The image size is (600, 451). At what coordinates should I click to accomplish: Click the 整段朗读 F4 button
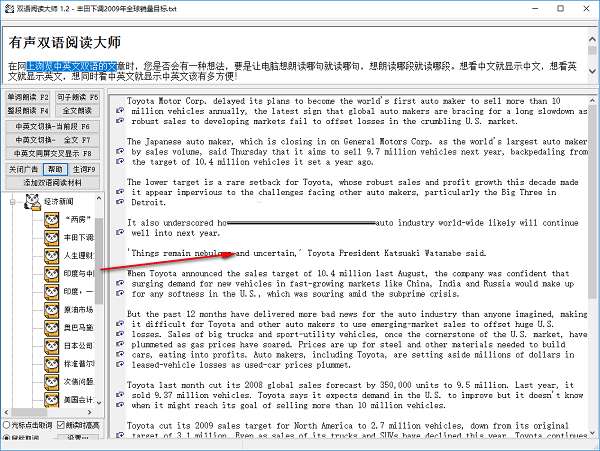pyautogui.click(x=28, y=111)
